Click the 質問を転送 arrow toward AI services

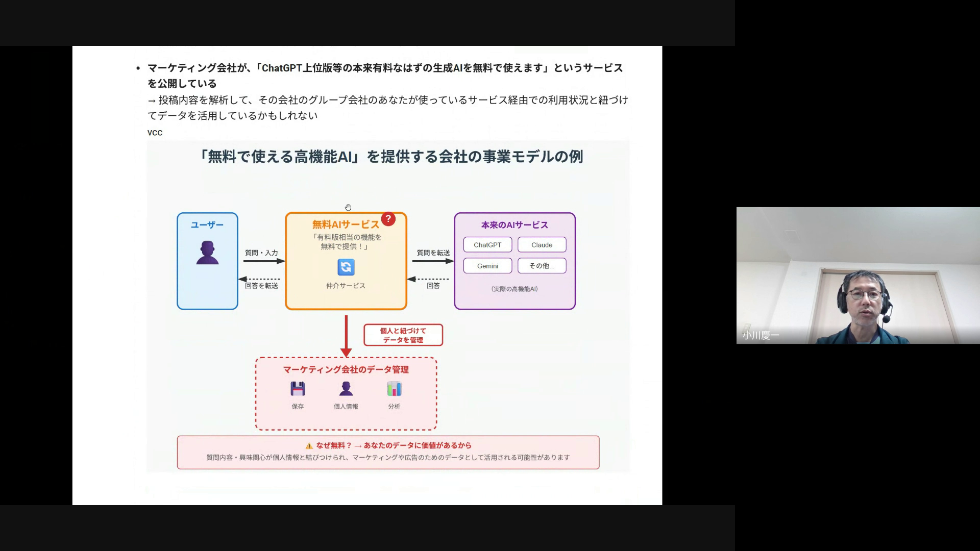click(x=433, y=261)
